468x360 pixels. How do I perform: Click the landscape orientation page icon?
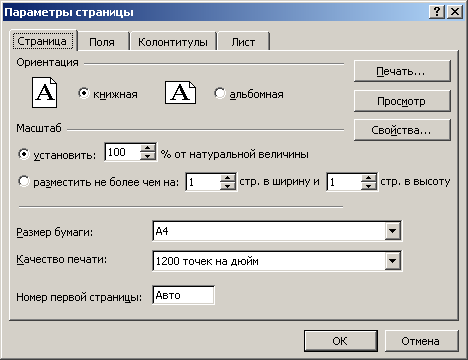click(x=180, y=92)
